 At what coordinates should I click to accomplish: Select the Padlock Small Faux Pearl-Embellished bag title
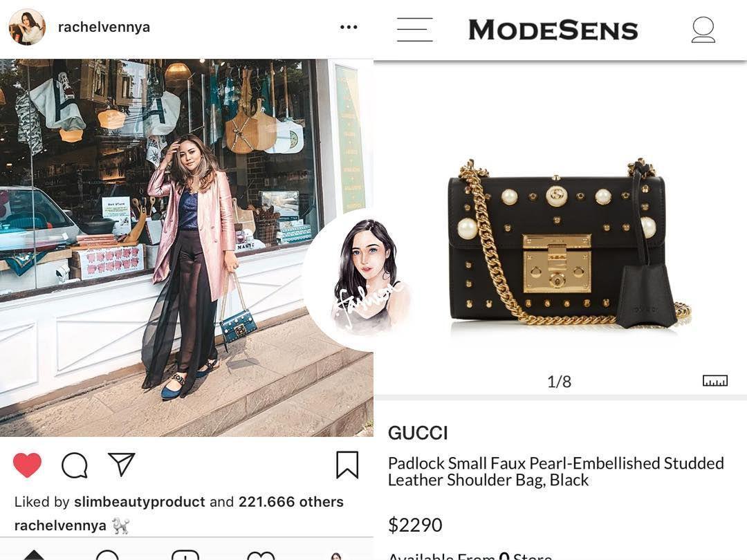pos(556,472)
